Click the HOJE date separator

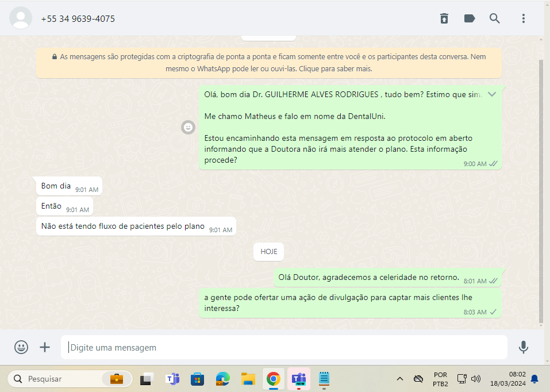pyautogui.click(x=269, y=252)
